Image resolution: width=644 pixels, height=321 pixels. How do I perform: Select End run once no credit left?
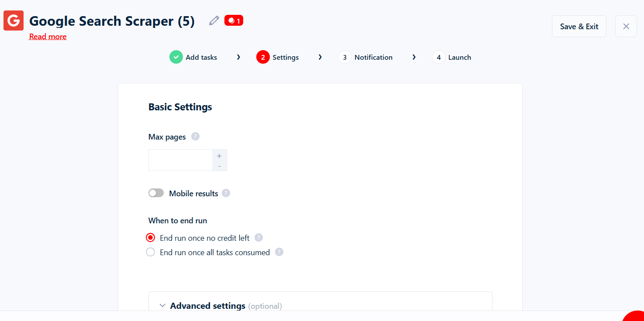[150, 237]
